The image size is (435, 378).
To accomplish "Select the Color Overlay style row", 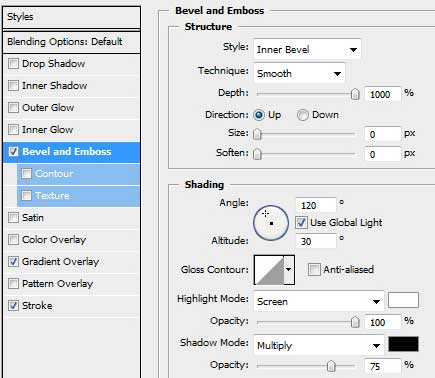I will point(72,239).
